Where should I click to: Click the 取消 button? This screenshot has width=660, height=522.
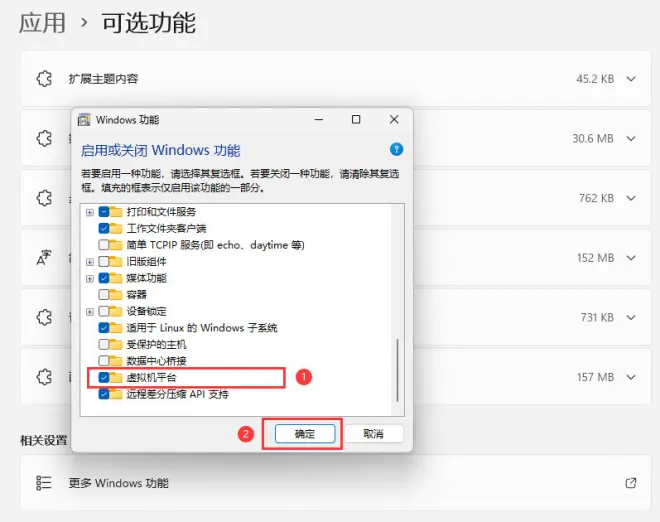pos(373,434)
